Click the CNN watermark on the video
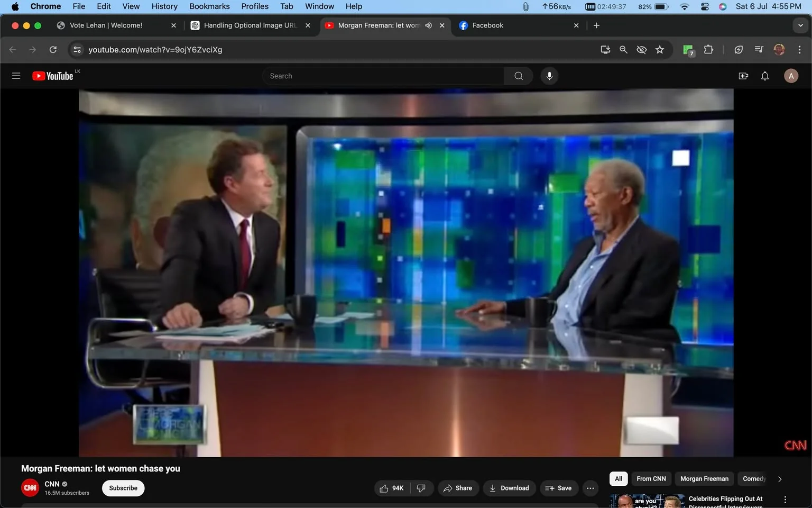The height and width of the screenshot is (508, 812). [x=795, y=446]
